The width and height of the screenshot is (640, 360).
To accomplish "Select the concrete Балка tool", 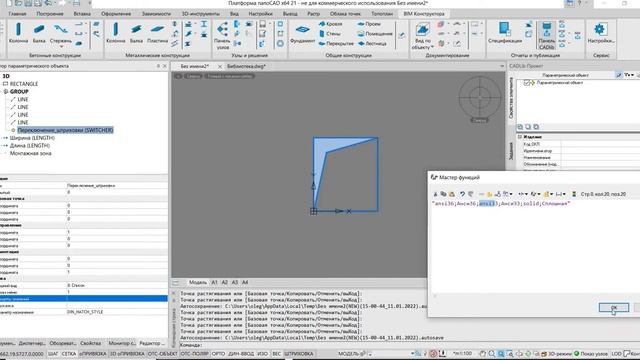I will 39,33.
